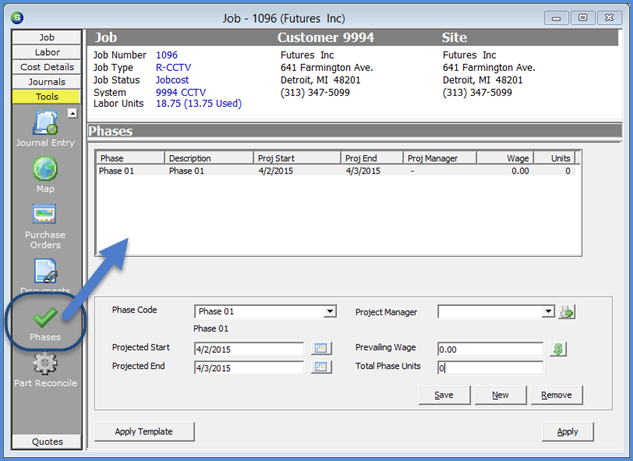
Task: Click the Project Manager lookup icon
Action: pos(567,312)
